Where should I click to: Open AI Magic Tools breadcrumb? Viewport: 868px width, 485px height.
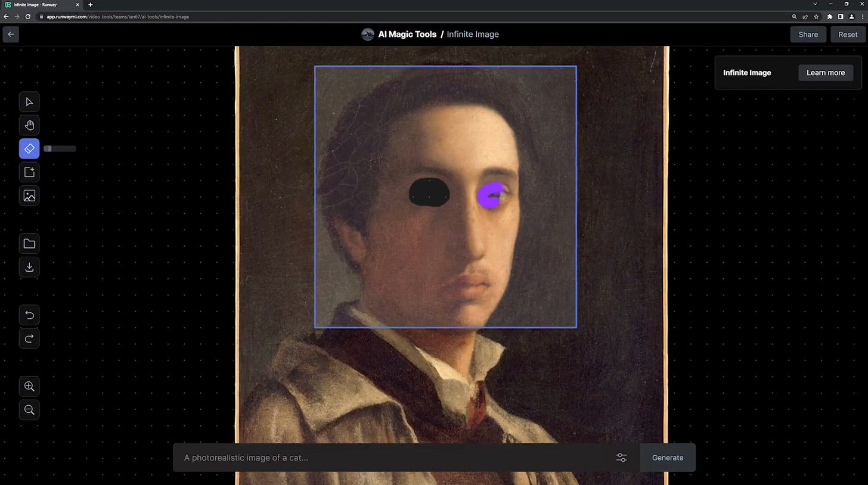tap(407, 35)
